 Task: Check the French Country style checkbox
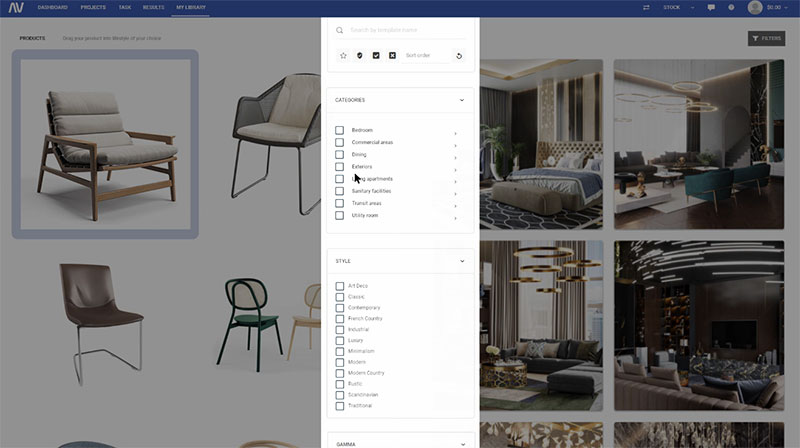[x=340, y=319]
